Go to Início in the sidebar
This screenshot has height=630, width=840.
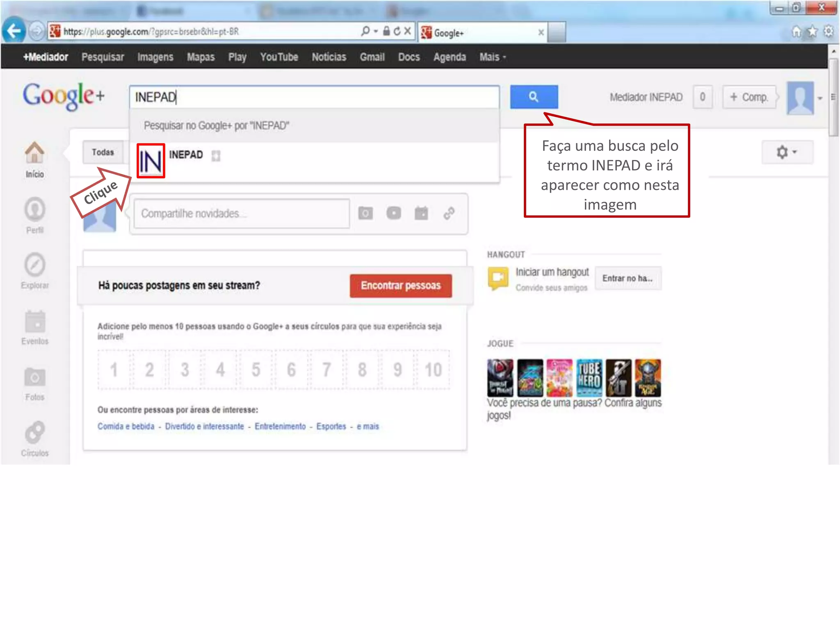click(x=35, y=160)
